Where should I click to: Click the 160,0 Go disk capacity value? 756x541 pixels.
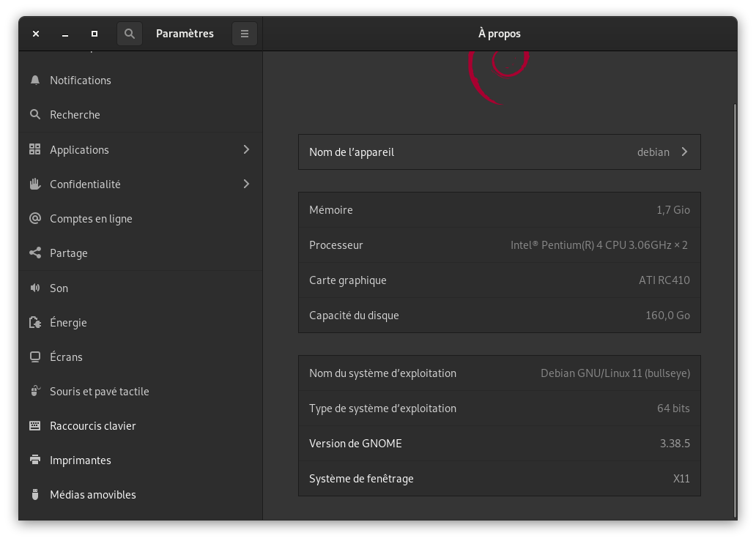click(668, 316)
